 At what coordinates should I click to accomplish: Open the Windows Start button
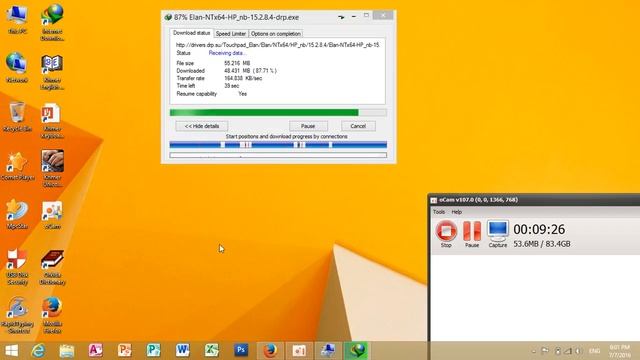pos(11,351)
